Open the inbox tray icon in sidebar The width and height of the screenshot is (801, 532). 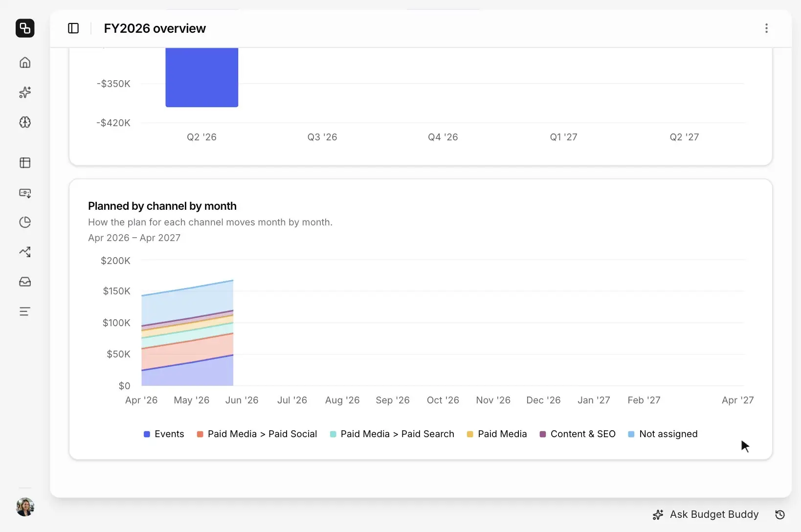25,282
